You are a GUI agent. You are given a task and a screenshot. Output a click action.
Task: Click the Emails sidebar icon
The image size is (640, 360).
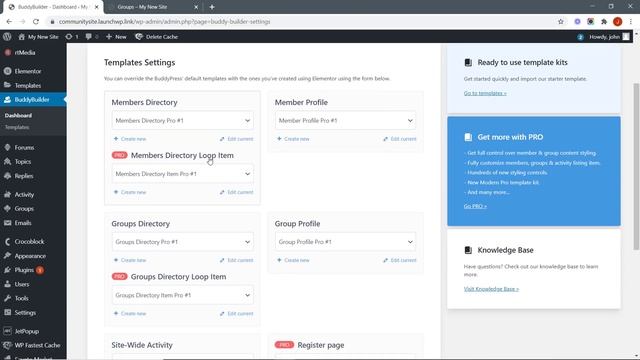click(x=7, y=223)
